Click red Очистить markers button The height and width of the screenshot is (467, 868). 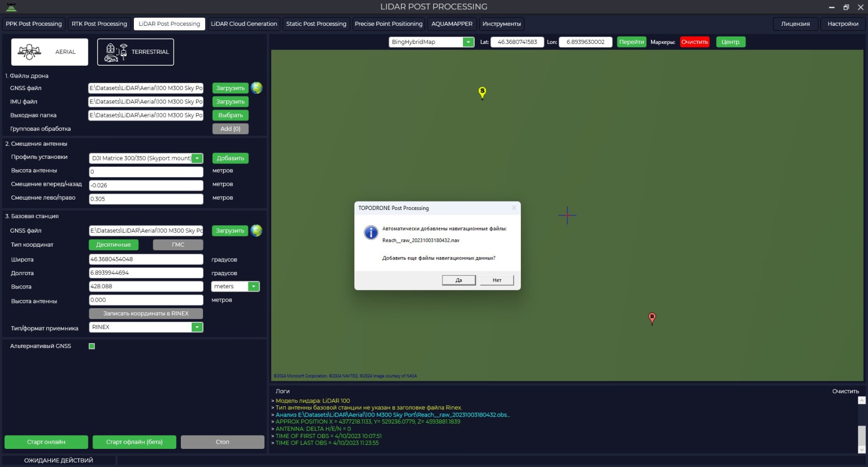694,42
